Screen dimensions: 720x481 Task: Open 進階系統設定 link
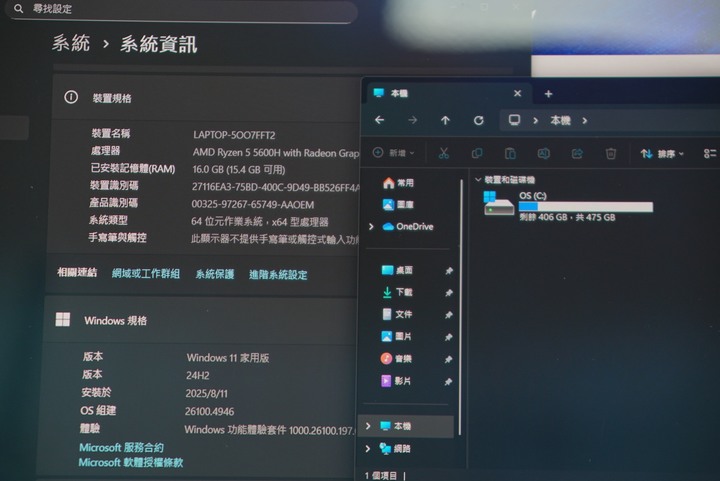coord(278,275)
